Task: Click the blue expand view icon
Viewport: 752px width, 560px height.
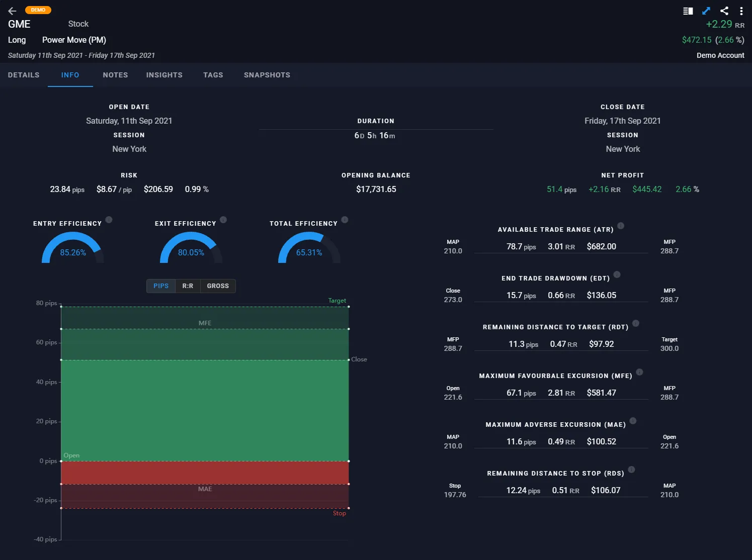Action: (706, 11)
